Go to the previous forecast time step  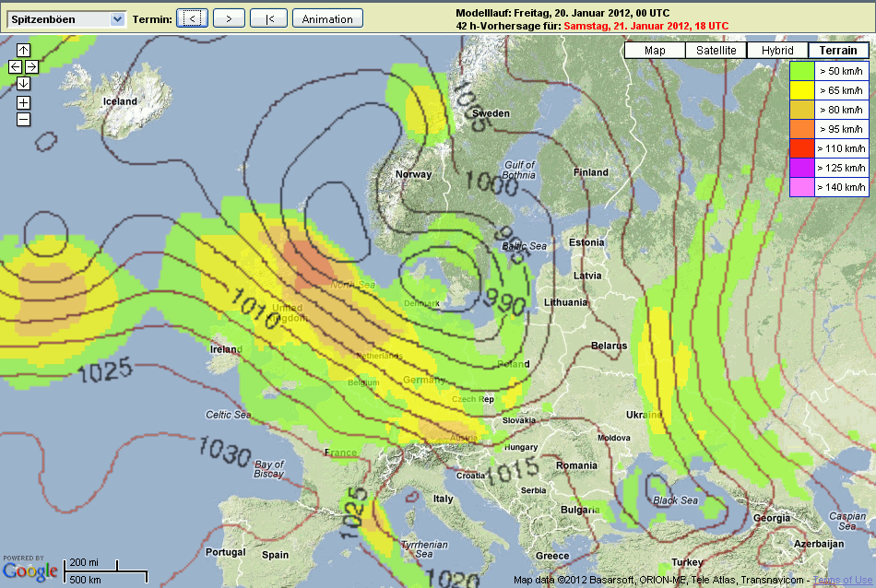(192, 18)
